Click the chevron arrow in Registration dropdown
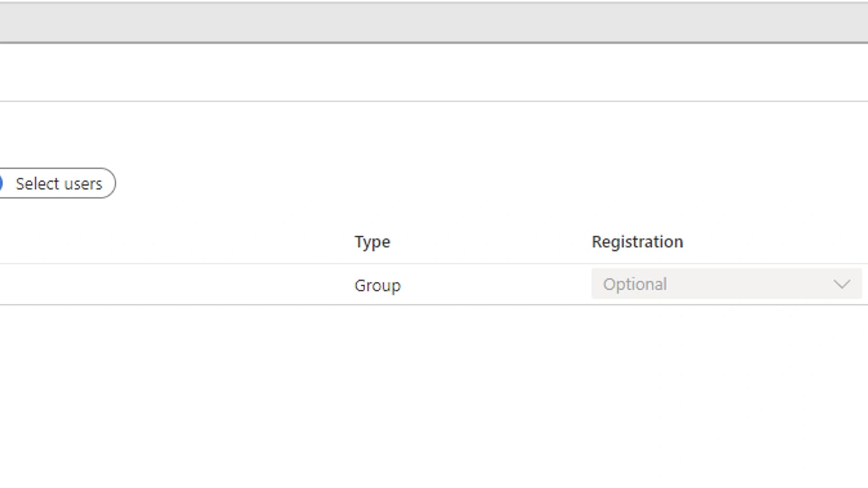Viewport: 868px width, 488px height. [x=841, y=284]
